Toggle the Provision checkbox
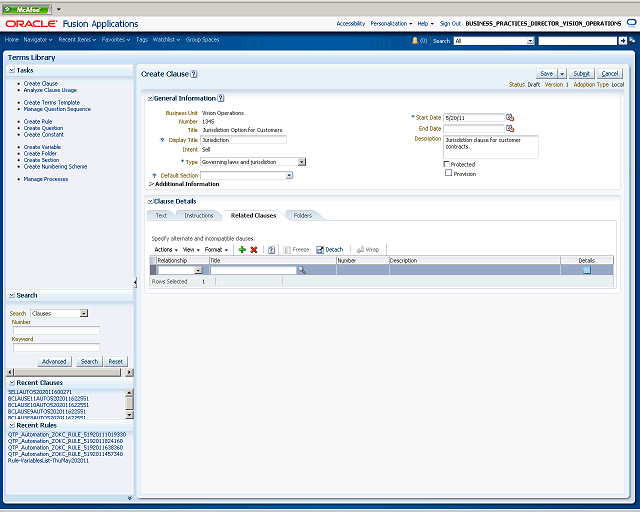Screen dimensions: 640x512 click(449, 173)
